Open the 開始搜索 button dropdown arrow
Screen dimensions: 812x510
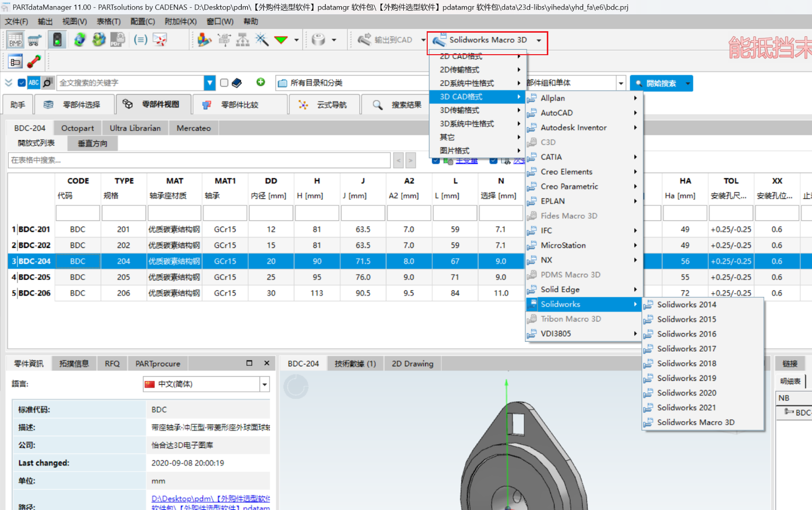pos(687,83)
